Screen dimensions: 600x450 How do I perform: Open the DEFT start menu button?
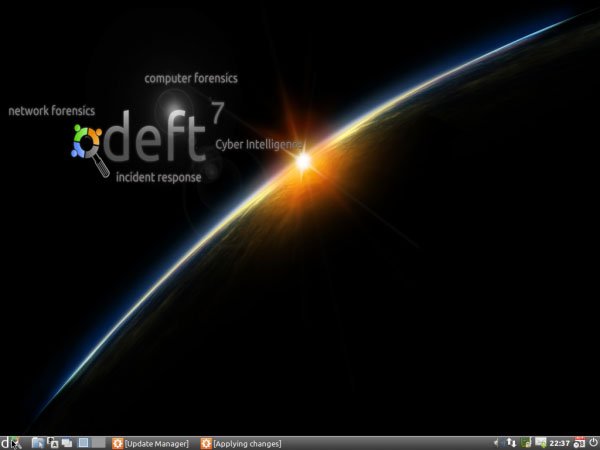(x=10, y=443)
